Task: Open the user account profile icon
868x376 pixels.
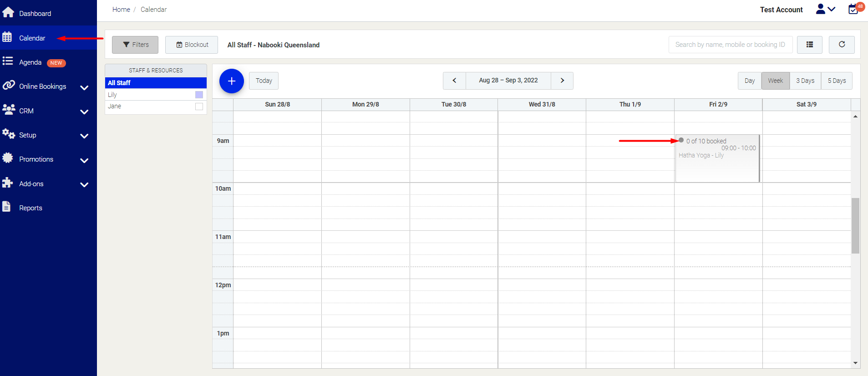Action: [x=820, y=9]
